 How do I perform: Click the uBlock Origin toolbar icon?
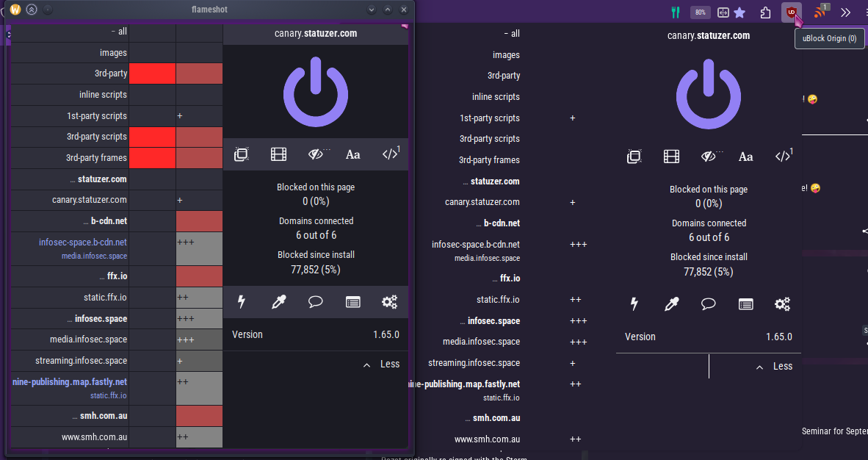[792, 12]
